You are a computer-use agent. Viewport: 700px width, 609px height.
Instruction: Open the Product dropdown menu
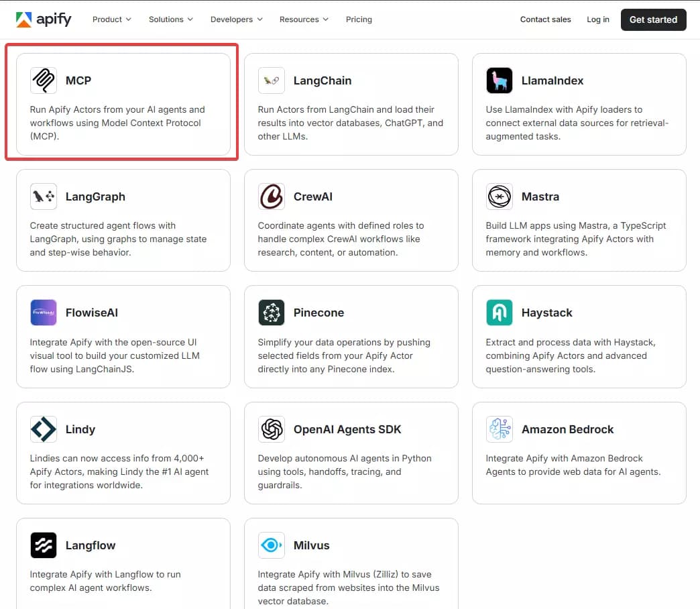click(111, 19)
